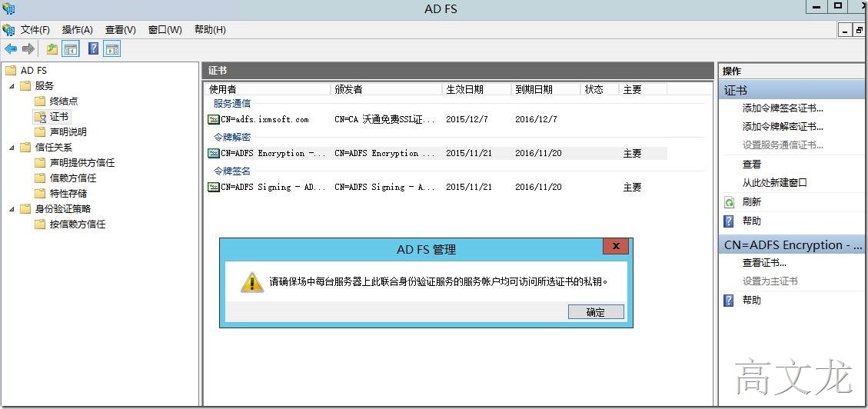Click 设置为主证书 action
This screenshot has width=868, height=409.
pos(770,281)
